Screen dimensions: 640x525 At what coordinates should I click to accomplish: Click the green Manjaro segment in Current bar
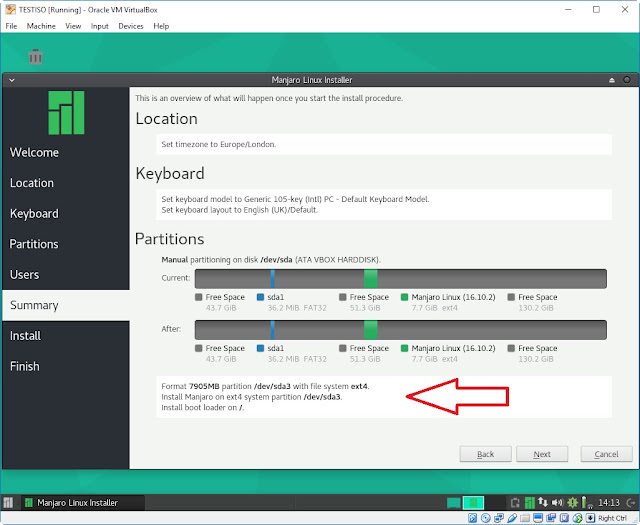371,279
